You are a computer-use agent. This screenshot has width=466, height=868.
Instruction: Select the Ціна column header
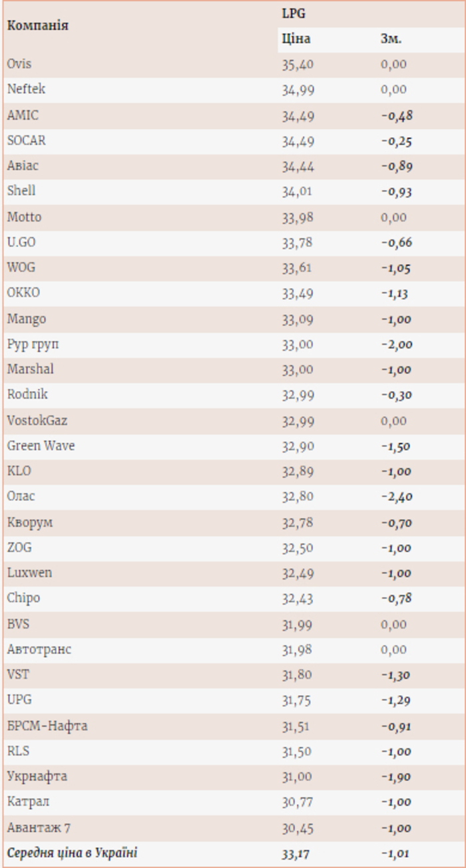pos(296,39)
